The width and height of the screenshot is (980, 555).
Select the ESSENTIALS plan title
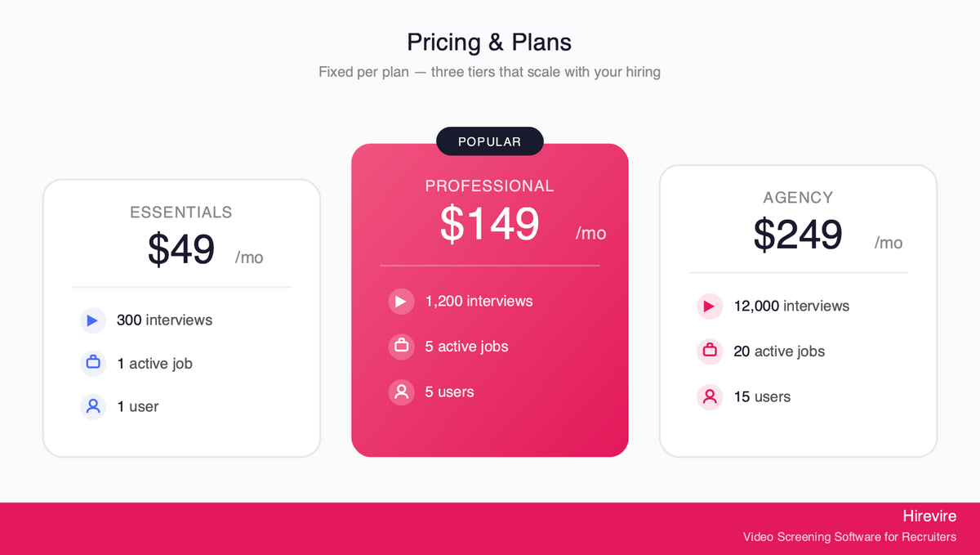click(x=181, y=213)
